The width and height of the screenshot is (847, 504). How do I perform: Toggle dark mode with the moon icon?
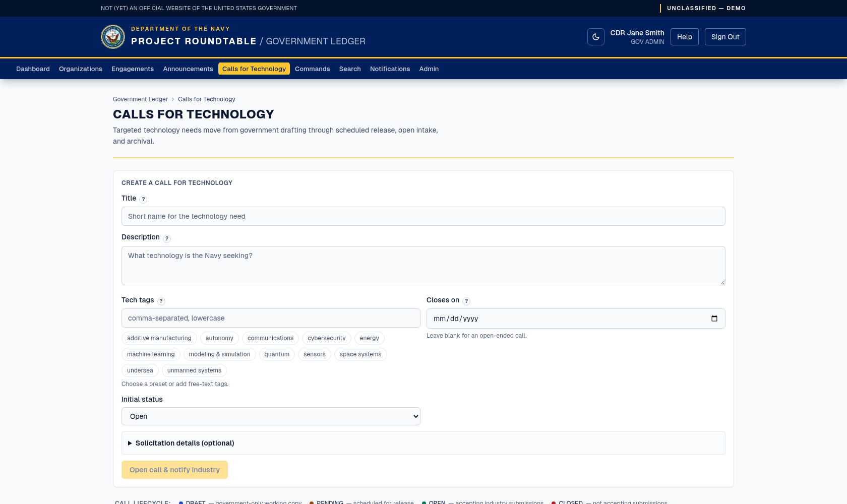(x=595, y=37)
